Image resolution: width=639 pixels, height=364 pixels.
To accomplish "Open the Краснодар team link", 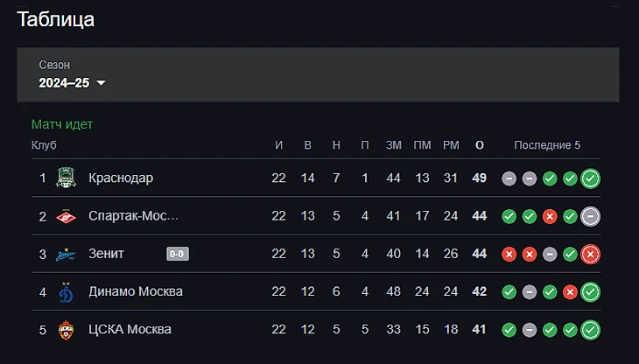I will click(121, 178).
